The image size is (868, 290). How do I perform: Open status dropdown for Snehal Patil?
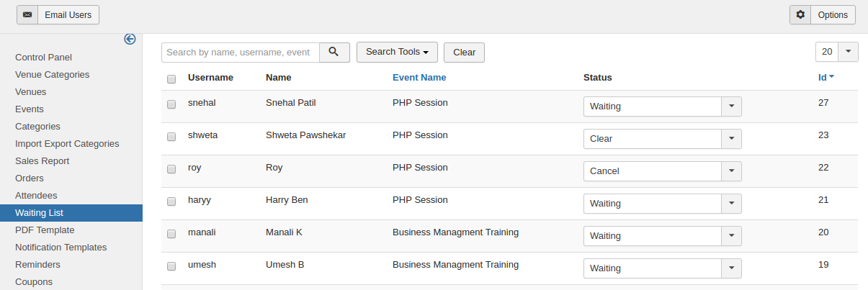[x=731, y=107]
